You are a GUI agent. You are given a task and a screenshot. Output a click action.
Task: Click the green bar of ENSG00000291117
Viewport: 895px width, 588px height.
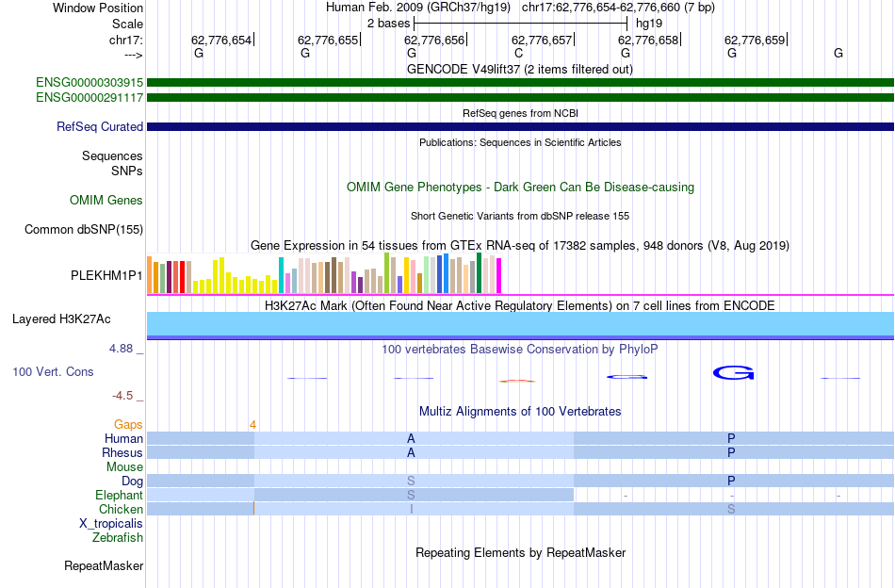pyautogui.click(x=520, y=98)
